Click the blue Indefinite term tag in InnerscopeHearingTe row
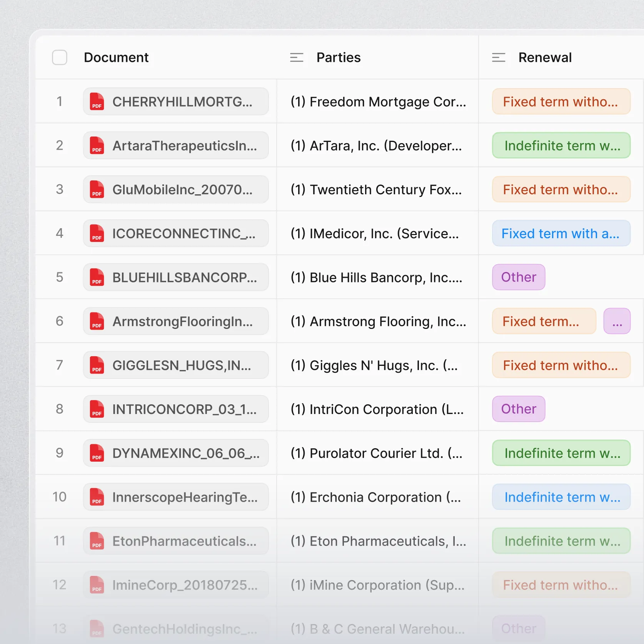644x644 pixels. [x=561, y=497]
